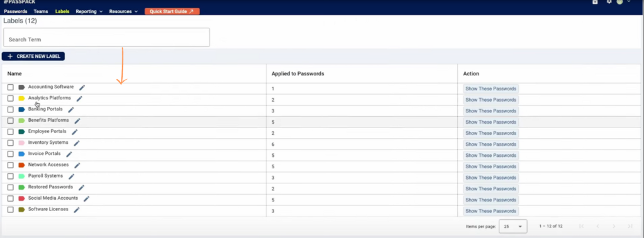
Task: Click the blue tag icon of Banking Portals
Action: point(22,109)
